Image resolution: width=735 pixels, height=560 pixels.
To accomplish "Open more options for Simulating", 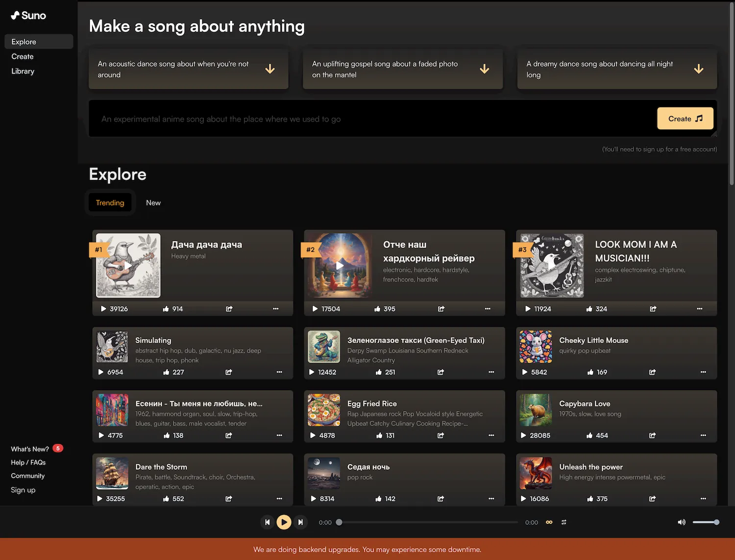I will point(279,372).
